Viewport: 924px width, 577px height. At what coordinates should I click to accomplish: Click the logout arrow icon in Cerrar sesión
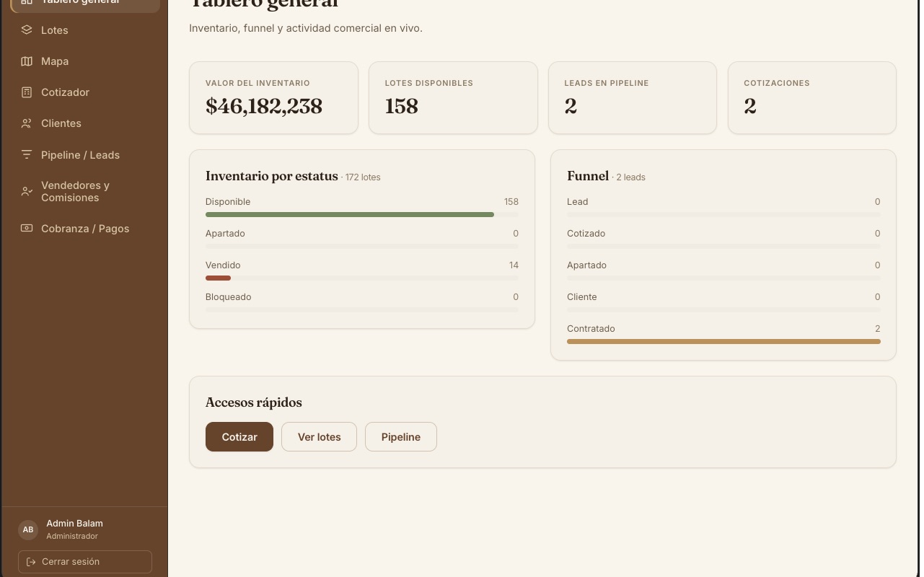pos(31,562)
